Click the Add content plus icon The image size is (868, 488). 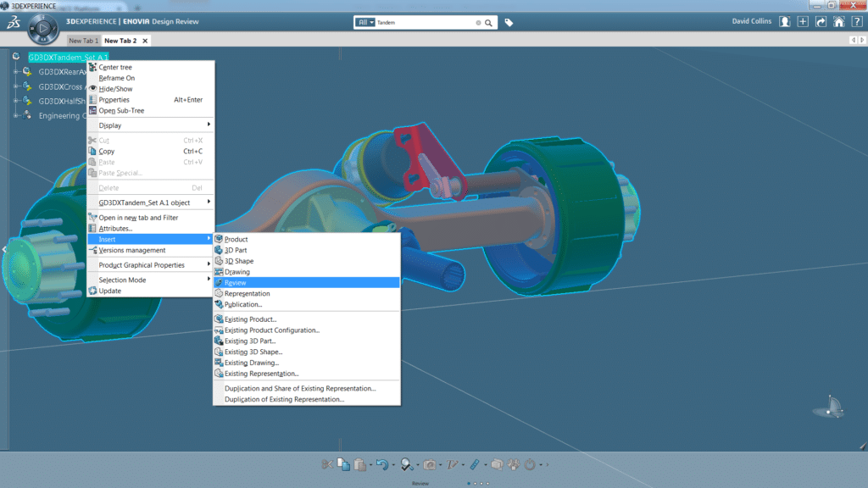click(802, 21)
